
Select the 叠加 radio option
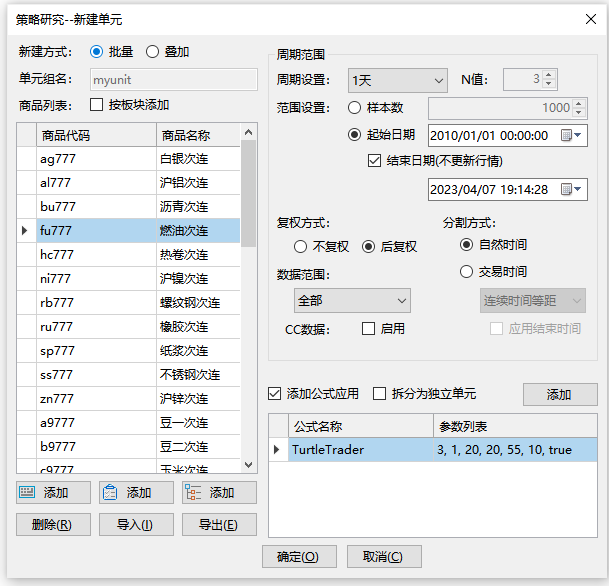point(153,52)
